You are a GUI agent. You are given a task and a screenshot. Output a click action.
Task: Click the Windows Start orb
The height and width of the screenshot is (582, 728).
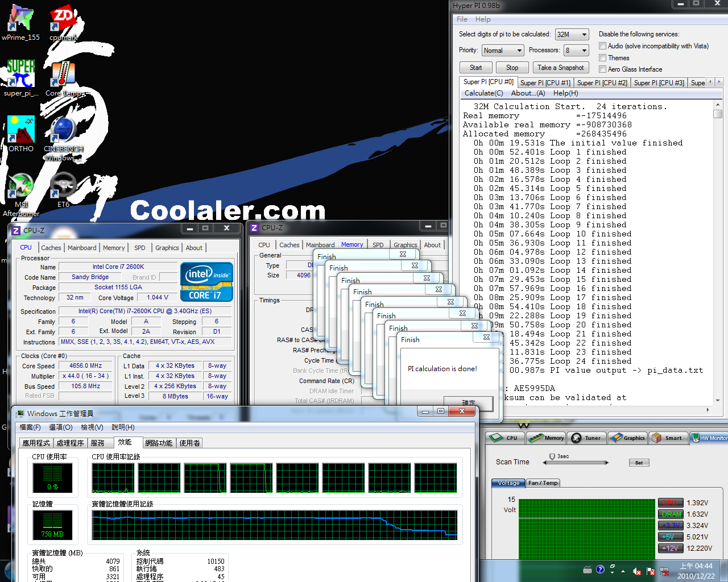tap(9, 571)
